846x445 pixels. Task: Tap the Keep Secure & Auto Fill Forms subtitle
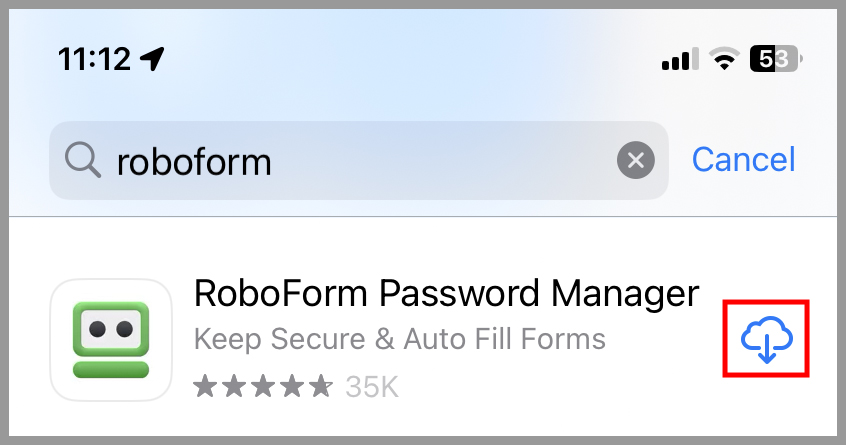399,339
